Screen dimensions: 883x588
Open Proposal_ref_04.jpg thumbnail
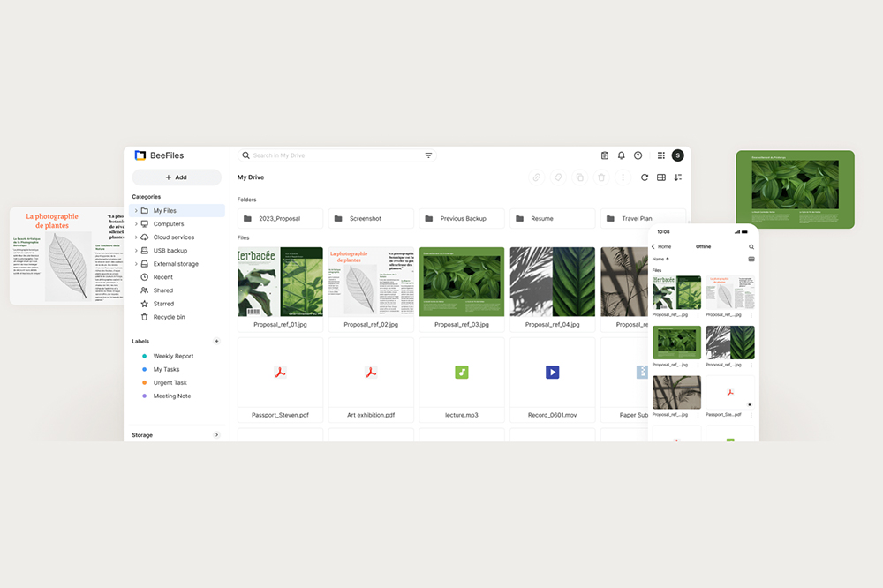[x=552, y=282]
